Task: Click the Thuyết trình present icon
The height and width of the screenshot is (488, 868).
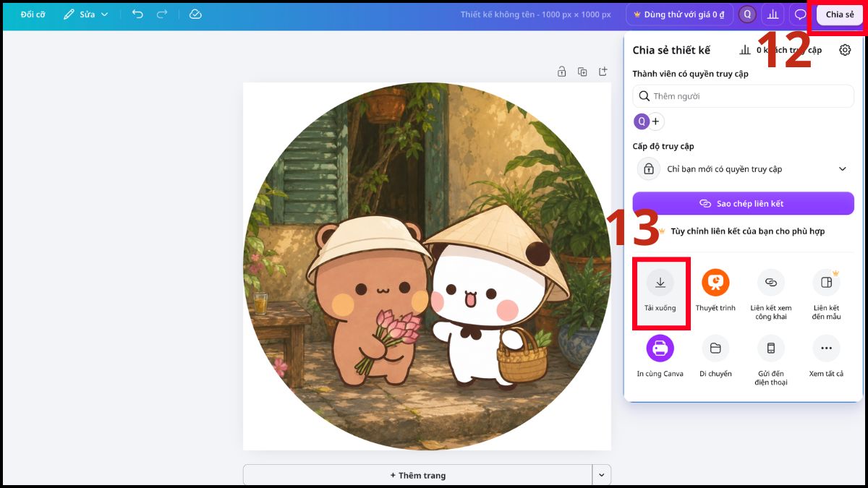Action: (x=715, y=283)
